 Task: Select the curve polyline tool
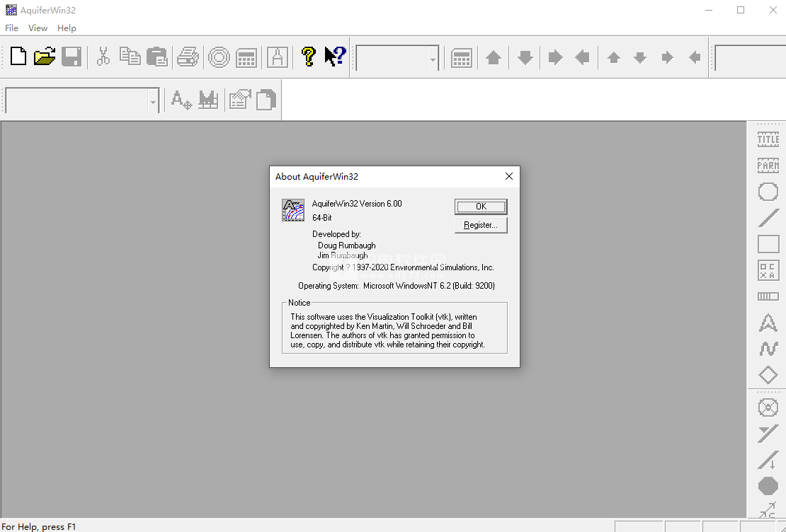click(x=768, y=349)
